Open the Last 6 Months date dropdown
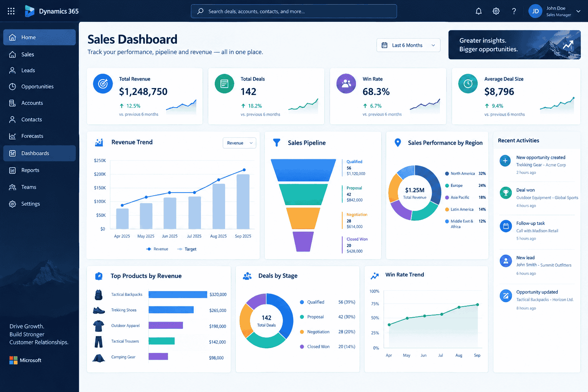The image size is (588, 392). pyautogui.click(x=408, y=45)
